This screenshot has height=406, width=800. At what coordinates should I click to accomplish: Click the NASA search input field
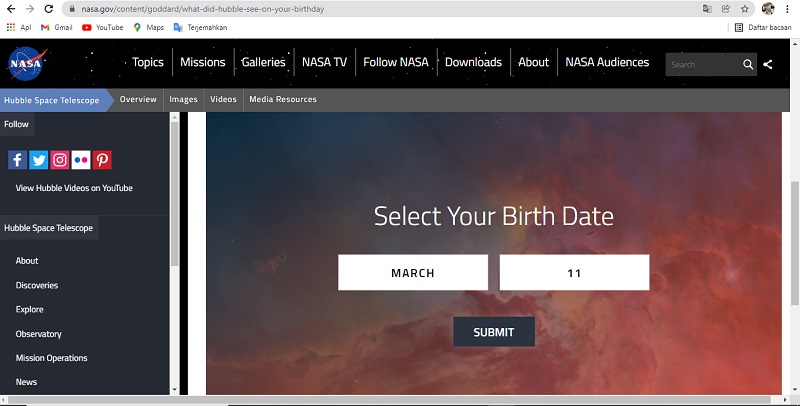click(x=703, y=64)
